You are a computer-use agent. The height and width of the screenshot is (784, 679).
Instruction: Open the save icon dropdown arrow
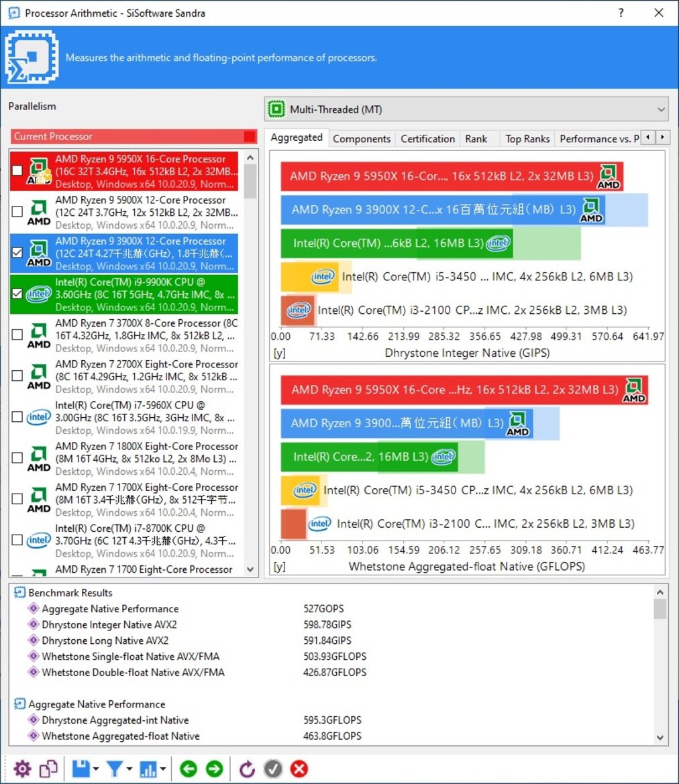coord(95,769)
